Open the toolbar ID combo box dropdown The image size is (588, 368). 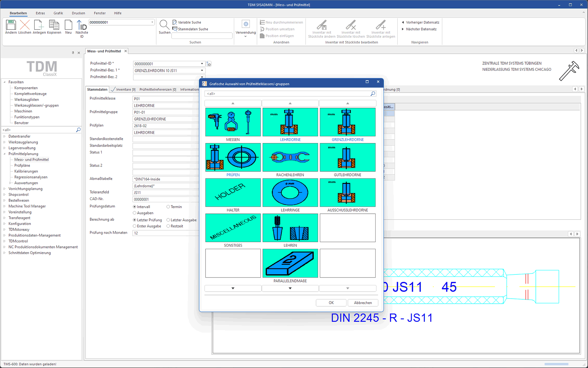(x=152, y=22)
